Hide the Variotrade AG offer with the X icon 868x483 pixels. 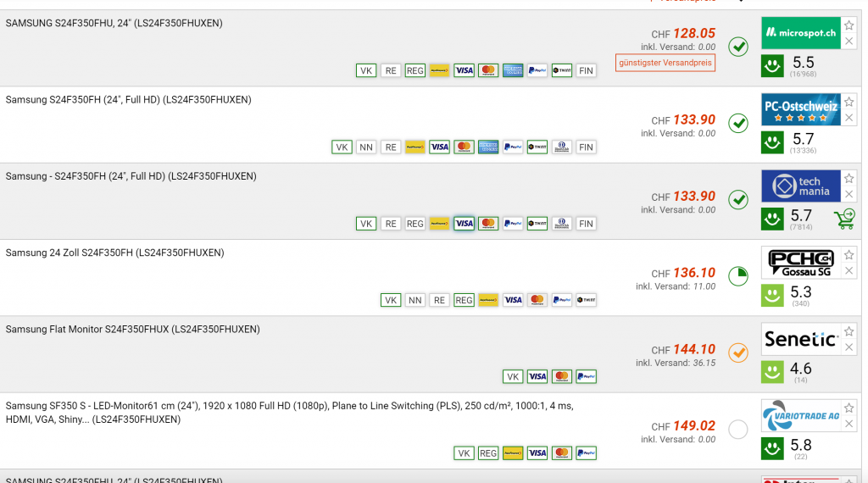click(849, 424)
